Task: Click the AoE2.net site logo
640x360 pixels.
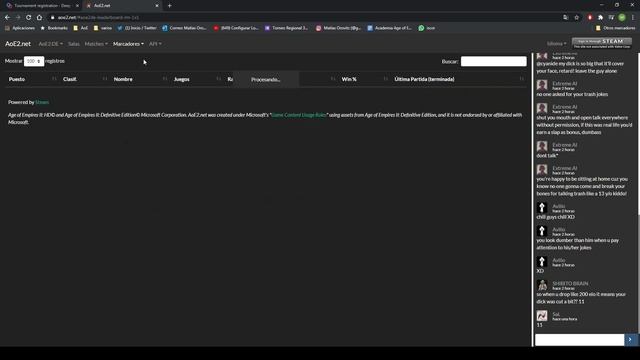Action: 18,44
